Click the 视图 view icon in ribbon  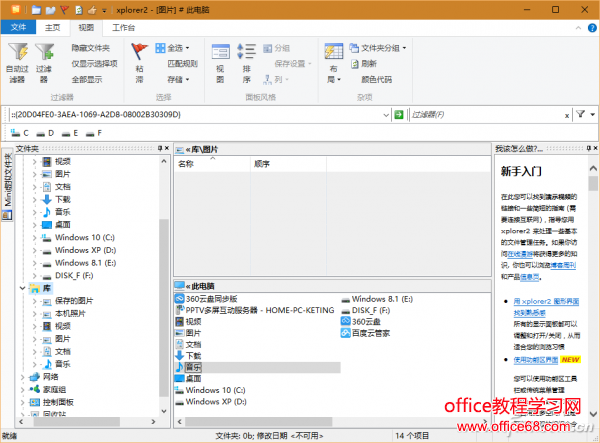220,51
